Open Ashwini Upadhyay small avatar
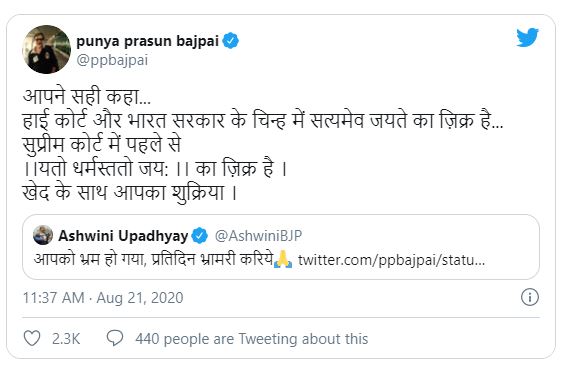The width and height of the screenshot is (569, 370). point(43,235)
